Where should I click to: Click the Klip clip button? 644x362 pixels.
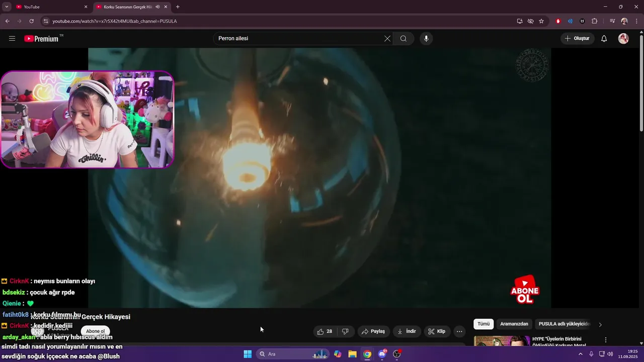point(437,331)
